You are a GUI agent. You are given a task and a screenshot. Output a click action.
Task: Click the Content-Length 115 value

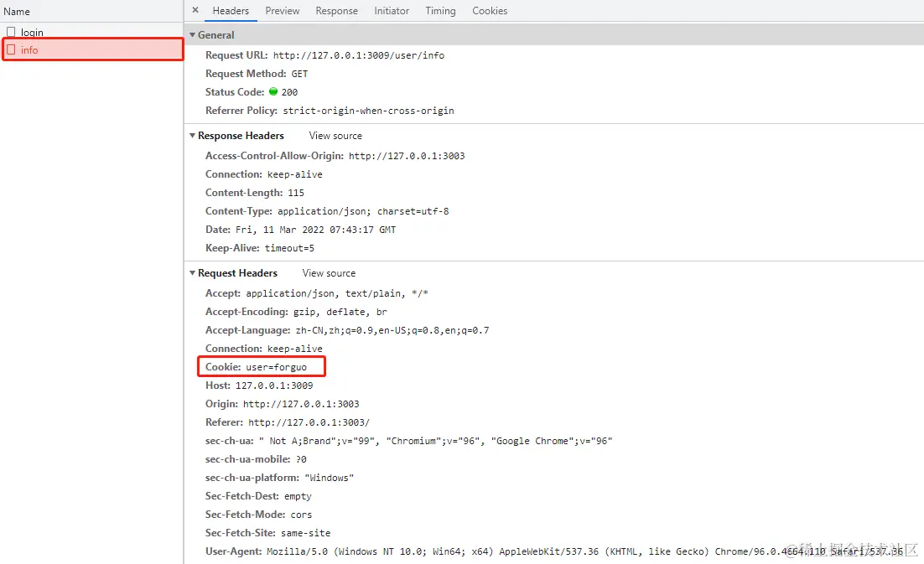coord(296,193)
